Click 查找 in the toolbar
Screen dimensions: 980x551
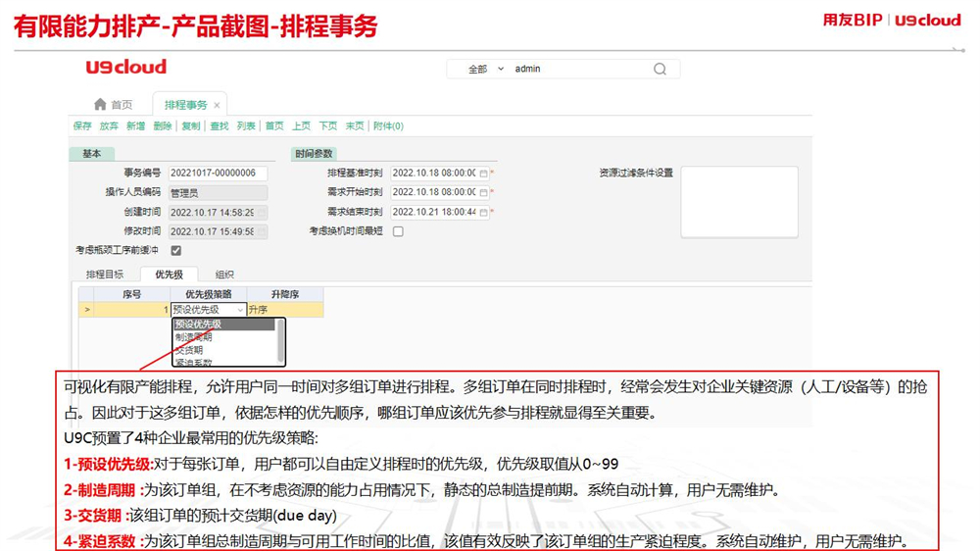pos(220,126)
